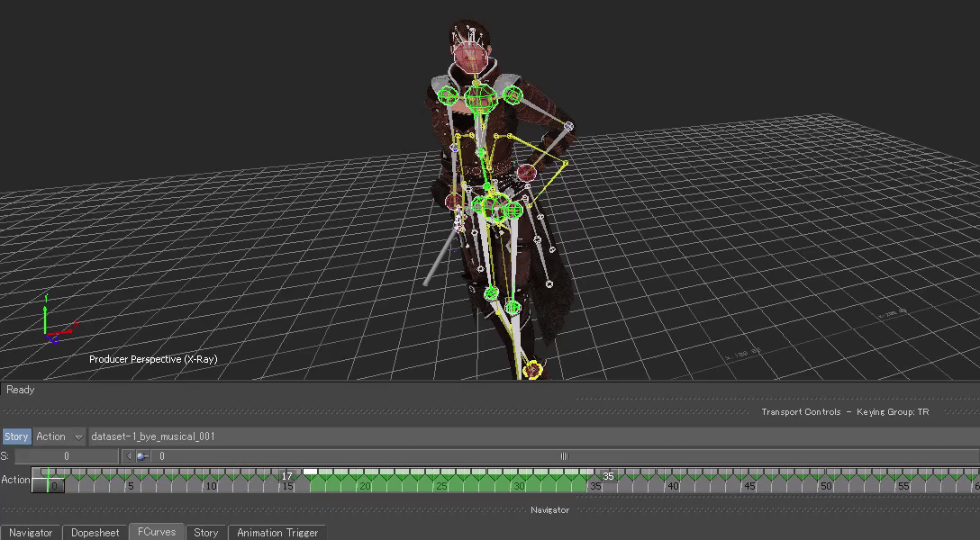The width and height of the screenshot is (980, 540).
Task: Open the Dopesheet tab
Action: 95,533
